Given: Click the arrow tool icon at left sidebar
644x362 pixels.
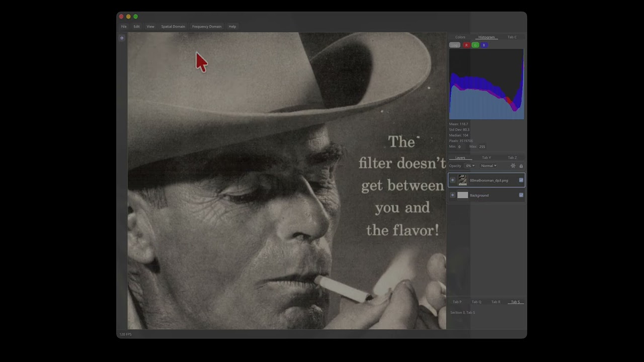Looking at the screenshot, I should coord(122,38).
